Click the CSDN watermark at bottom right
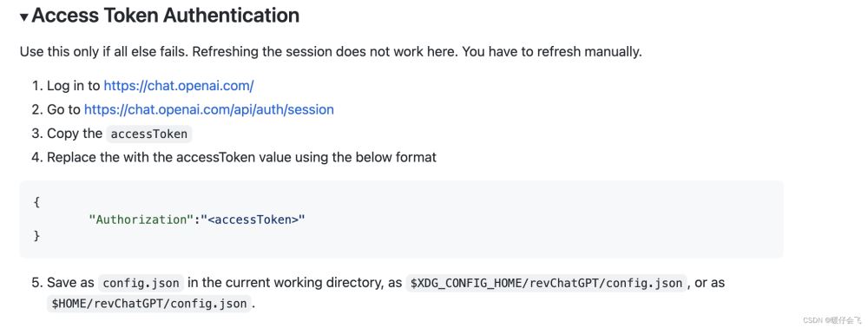 (x=832, y=319)
